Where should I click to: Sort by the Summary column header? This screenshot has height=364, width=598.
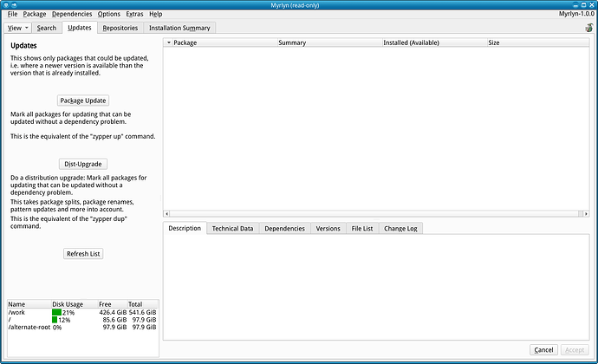click(x=330, y=42)
